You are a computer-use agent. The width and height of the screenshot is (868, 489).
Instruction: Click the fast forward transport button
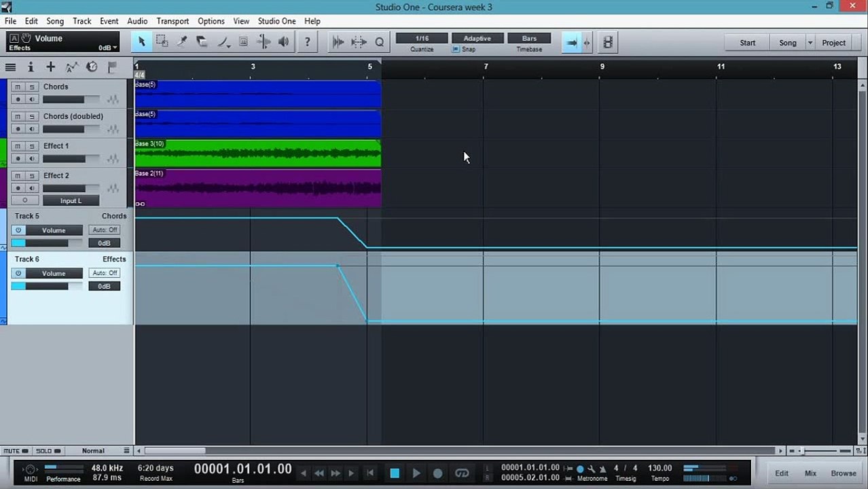[336, 473]
